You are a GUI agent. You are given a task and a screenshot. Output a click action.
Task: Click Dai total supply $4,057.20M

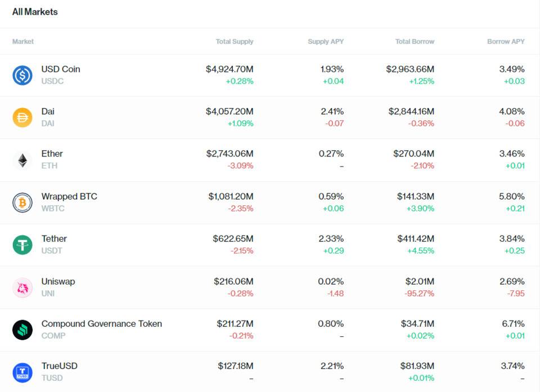[229, 111]
